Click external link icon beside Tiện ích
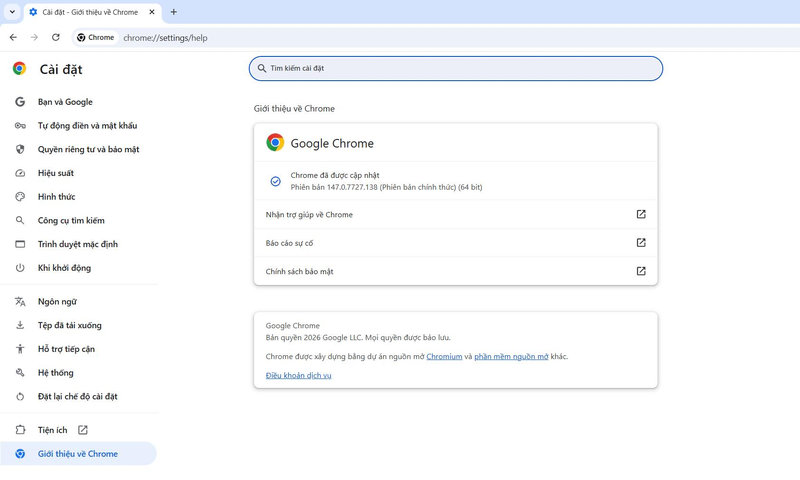Viewport: 800px width, 480px height. point(83,430)
